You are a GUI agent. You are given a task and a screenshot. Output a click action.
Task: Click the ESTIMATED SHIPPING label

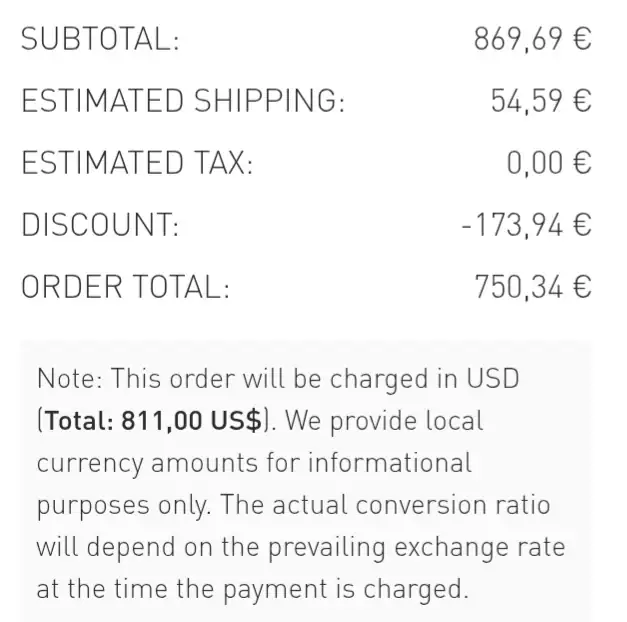click(x=183, y=101)
